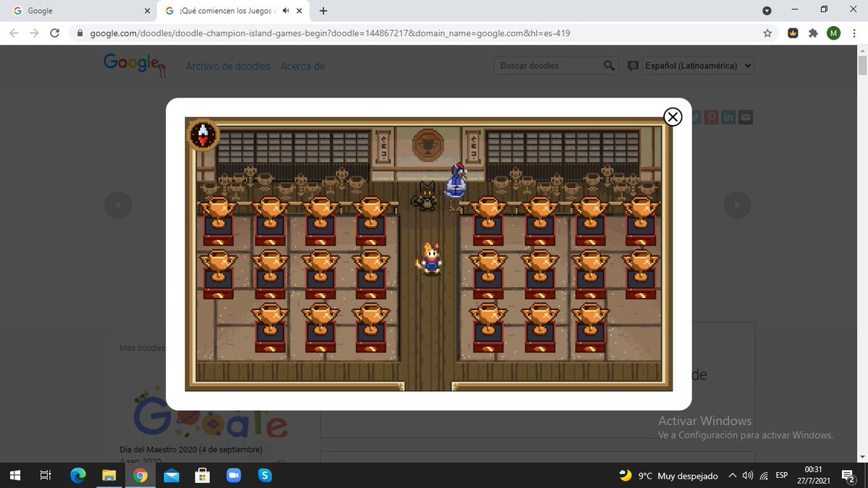The image size is (868, 488).
Task: Open the crown extension icon
Action: [x=793, y=33]
